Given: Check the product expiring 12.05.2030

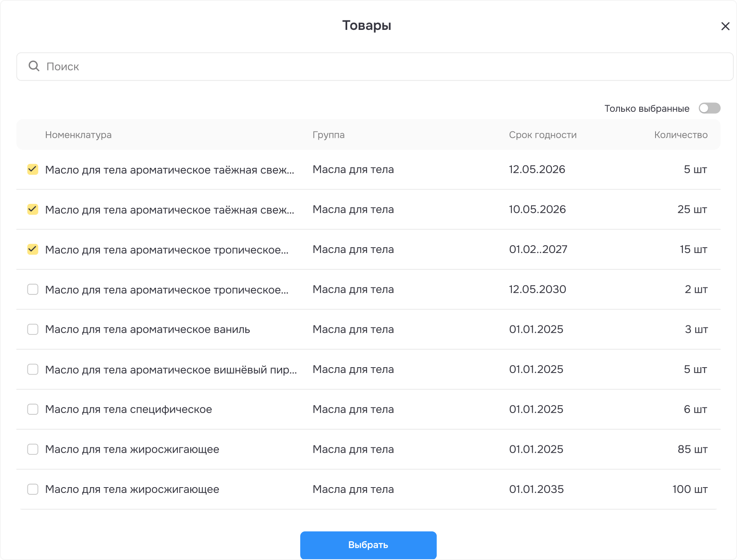Looking at the screenshot, I should click(x=33, y=289).
